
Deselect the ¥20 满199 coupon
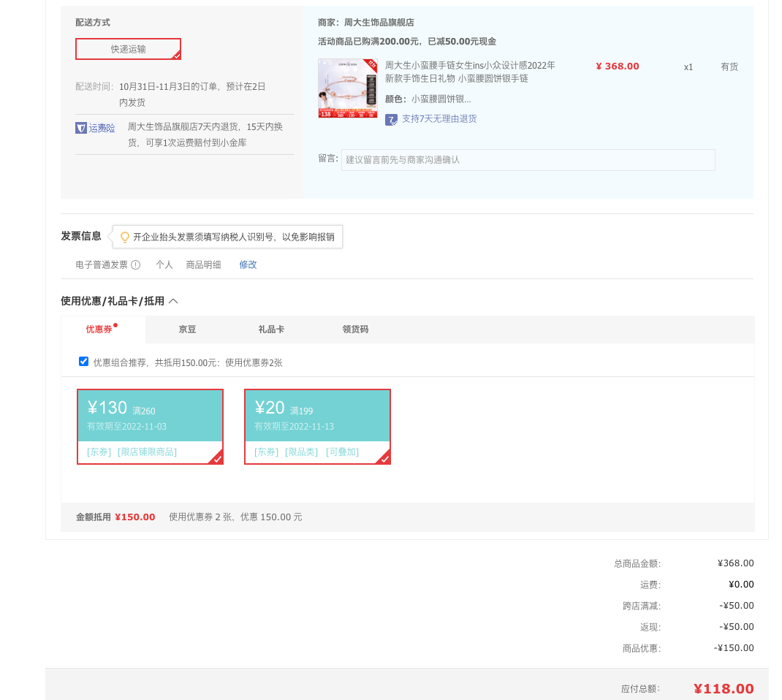point(317,427)
